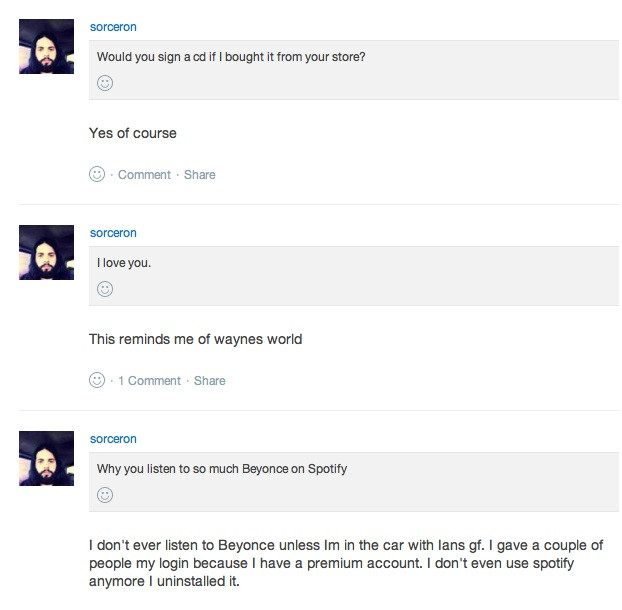Image resolution: width=622 pixels, height=610 pixels.
Task: Select the sorceron name above the Beyonce question
Action: tap(113, 439)
